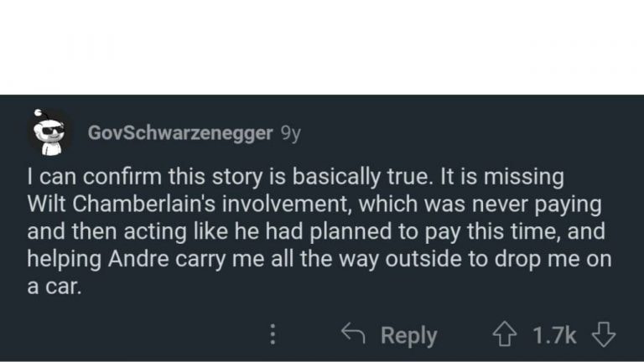Click the 1.7k vote score

click(x=554, y=335)
